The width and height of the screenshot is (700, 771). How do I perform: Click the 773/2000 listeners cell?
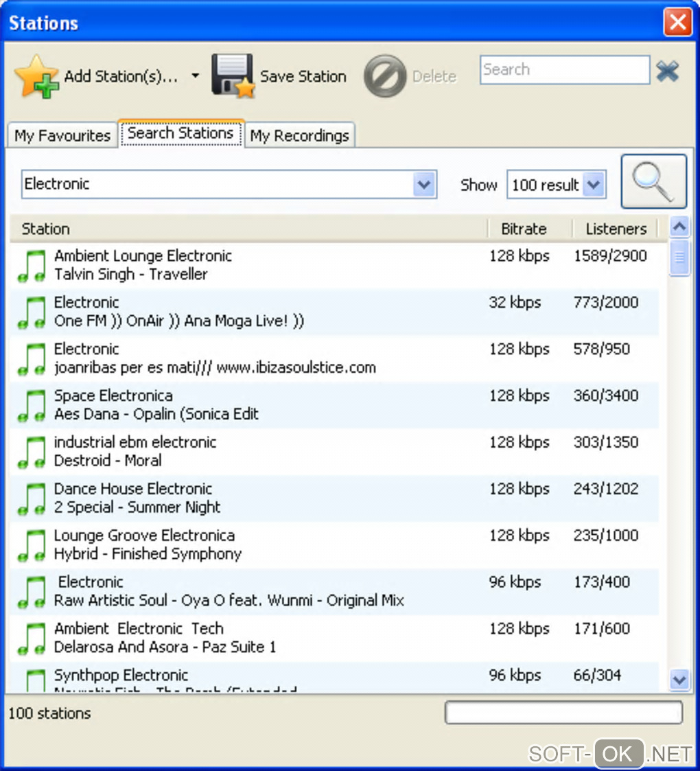tap(605, 302)
